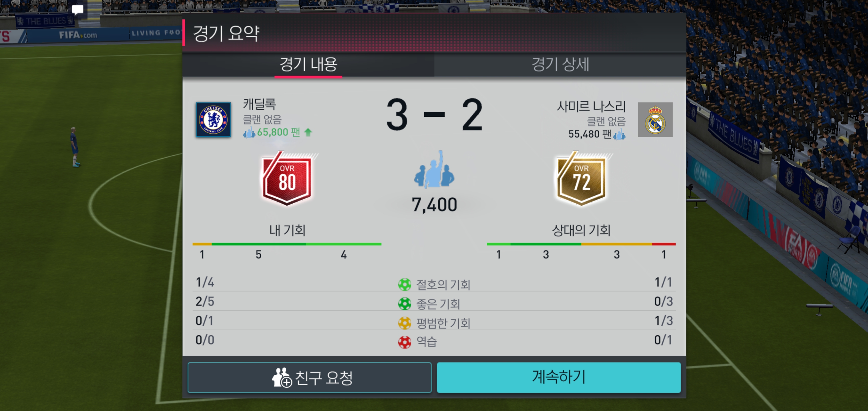
Task: Click the green ball icon beside 절호의 기회
Action: click(404, 284)
